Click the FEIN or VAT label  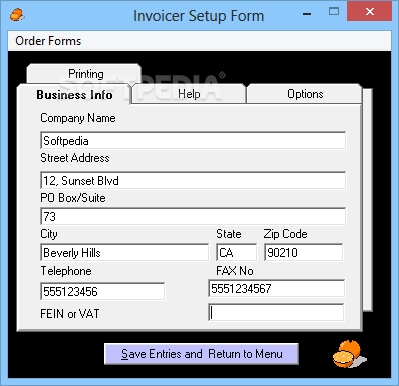pyautogui.click(x=70, y=314)
